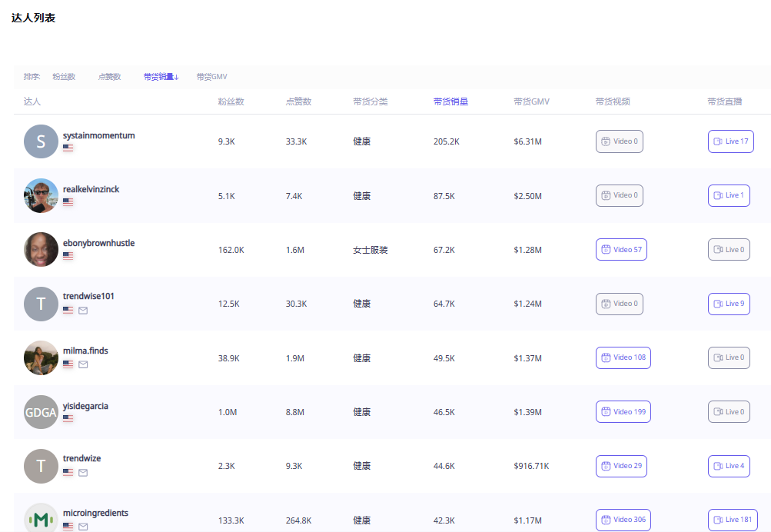Sort list by 点赞数

pos(109,77)
